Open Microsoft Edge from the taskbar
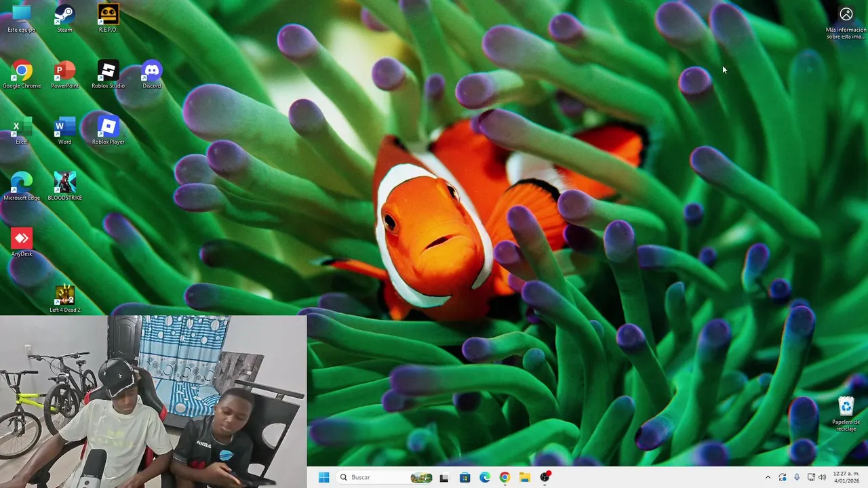 (x=485, y=477)
